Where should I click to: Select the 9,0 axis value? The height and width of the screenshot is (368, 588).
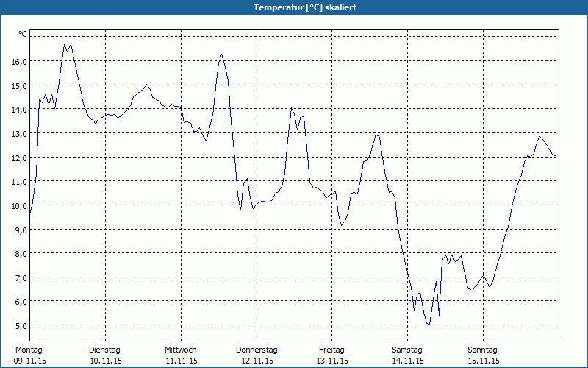[21, 230]
